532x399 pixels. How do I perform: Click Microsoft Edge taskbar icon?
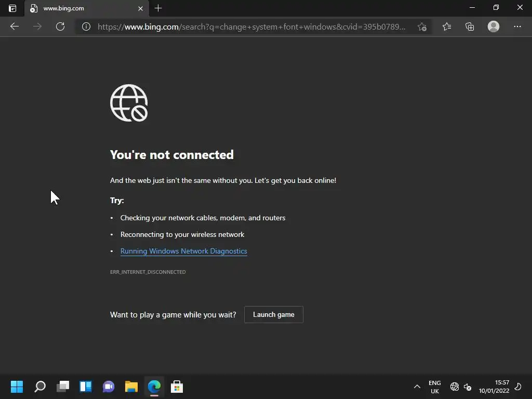coord(154,387)
